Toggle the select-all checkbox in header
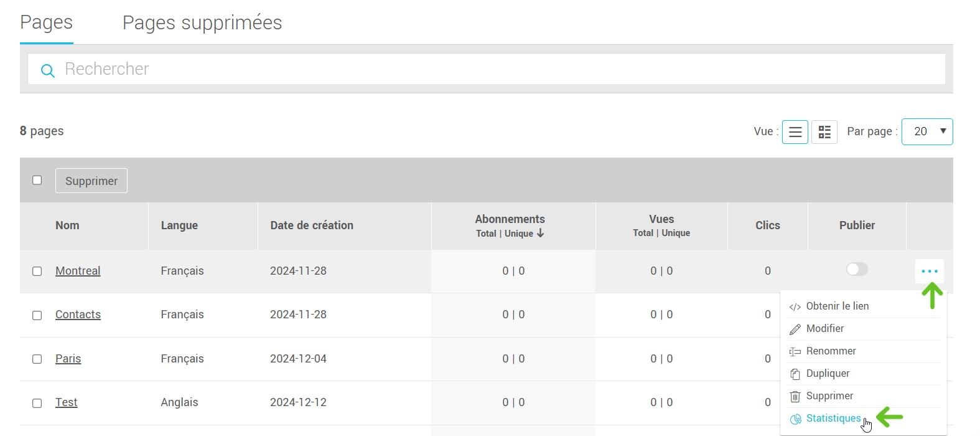The width and height of the screenshot is (980, 436). (37, 180)
